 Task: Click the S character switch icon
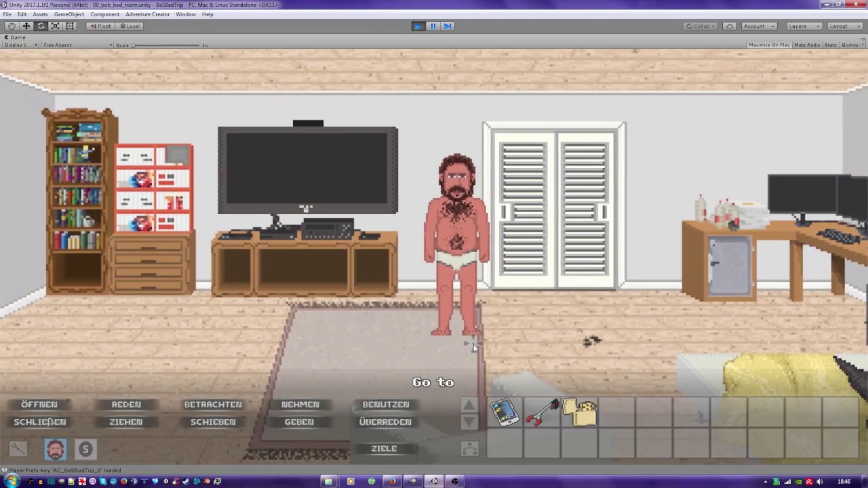pyautogui.click(x=85, y=449)
